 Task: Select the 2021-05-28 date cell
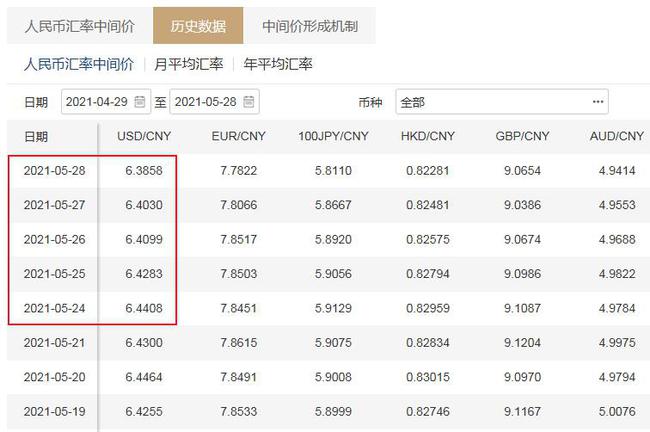click(54, 170)
